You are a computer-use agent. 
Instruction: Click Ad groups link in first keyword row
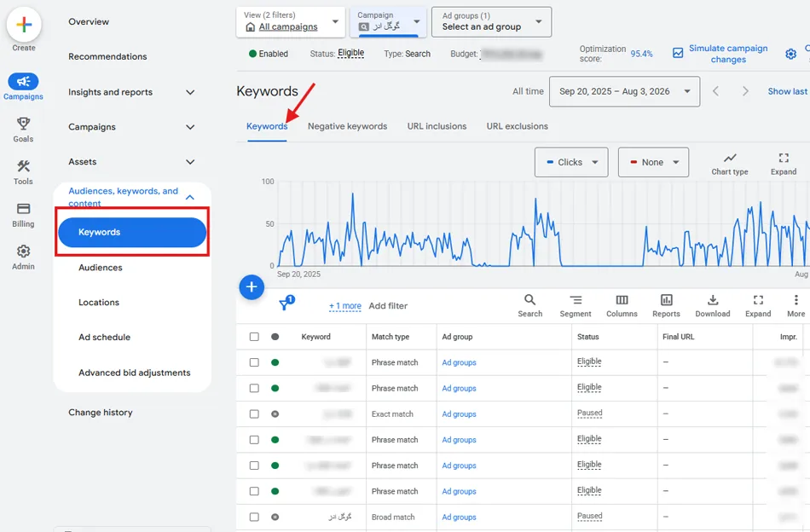point(459,362)
